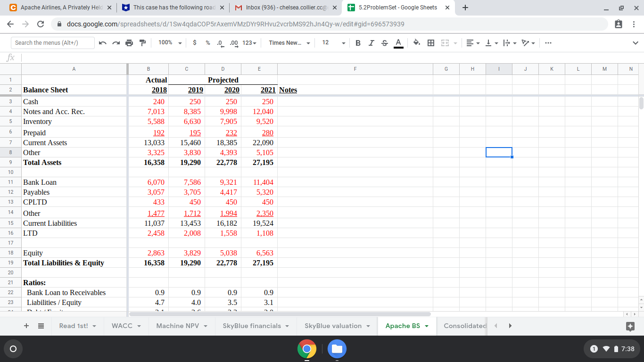This screenshot has width=644, height=362.
Task: Switch to the SkyBlue financials sheet tab
Action: 252,326
